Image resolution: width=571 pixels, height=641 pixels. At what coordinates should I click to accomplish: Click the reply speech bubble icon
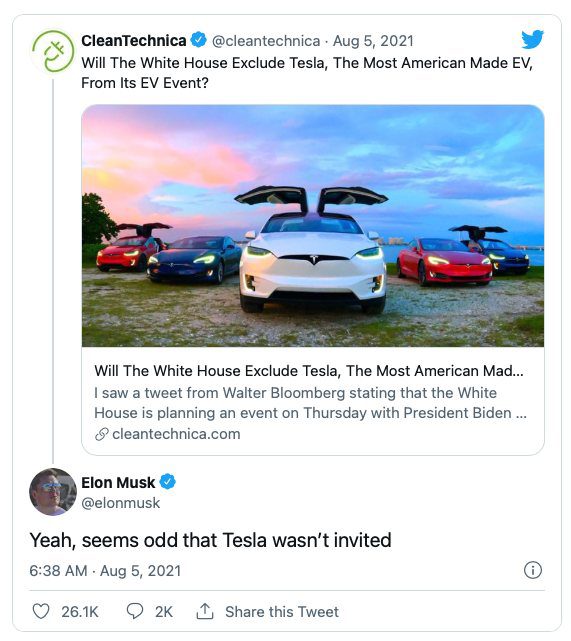pos(135,612)
